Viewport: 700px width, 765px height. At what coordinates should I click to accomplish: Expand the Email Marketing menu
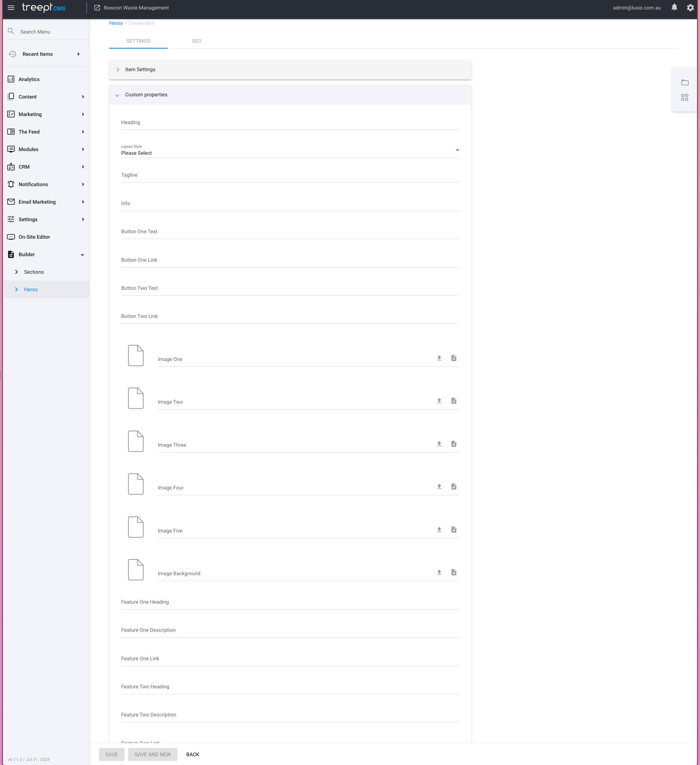pyautogui.click(x=46, y=202)
